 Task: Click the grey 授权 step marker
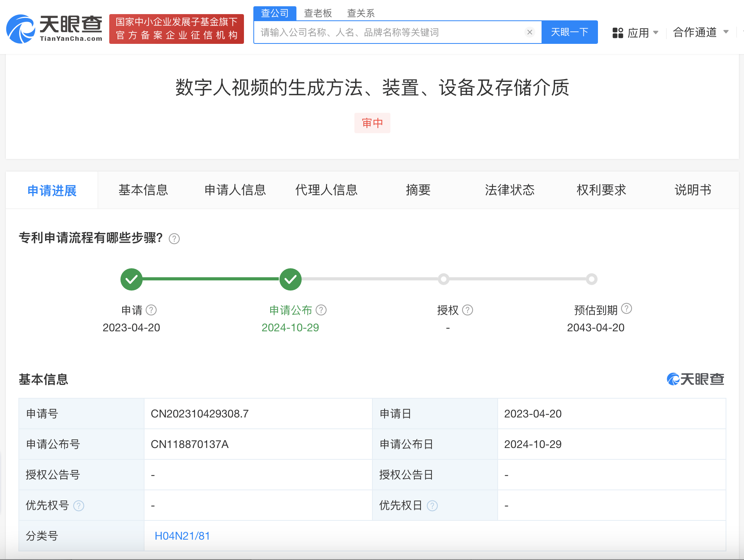point(444,279)
